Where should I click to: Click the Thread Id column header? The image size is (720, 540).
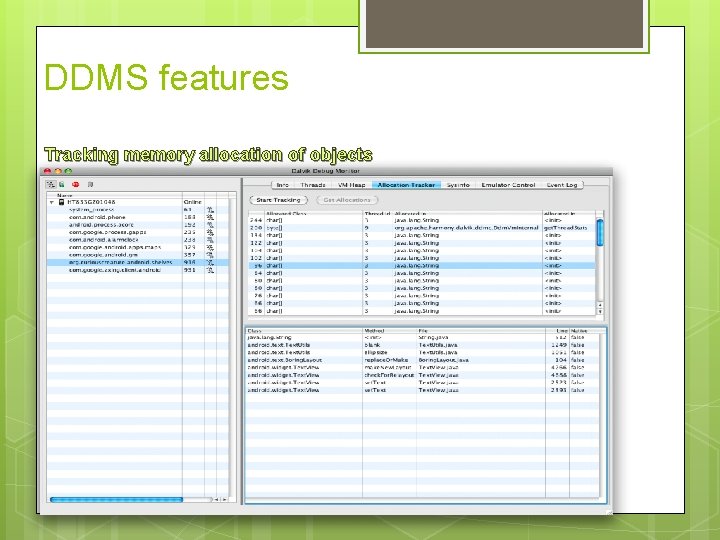377,214
